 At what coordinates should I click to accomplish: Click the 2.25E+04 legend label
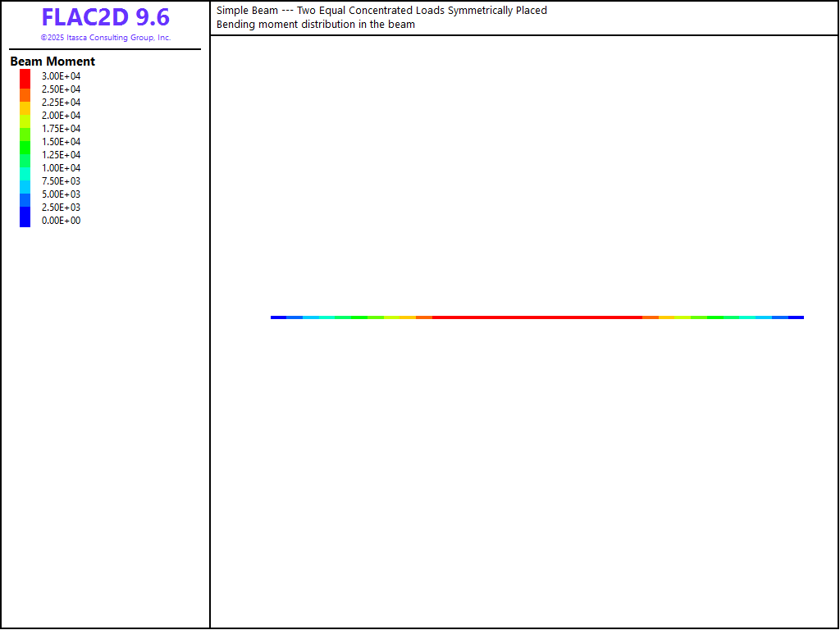click(x=62, y=103)
